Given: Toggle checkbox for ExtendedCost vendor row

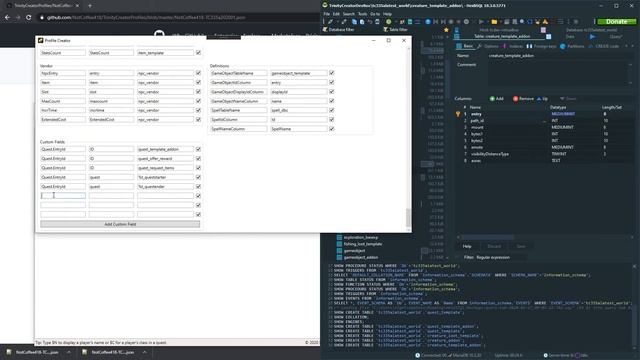Looking at the screenshot, I should click(x=198, y=120).
